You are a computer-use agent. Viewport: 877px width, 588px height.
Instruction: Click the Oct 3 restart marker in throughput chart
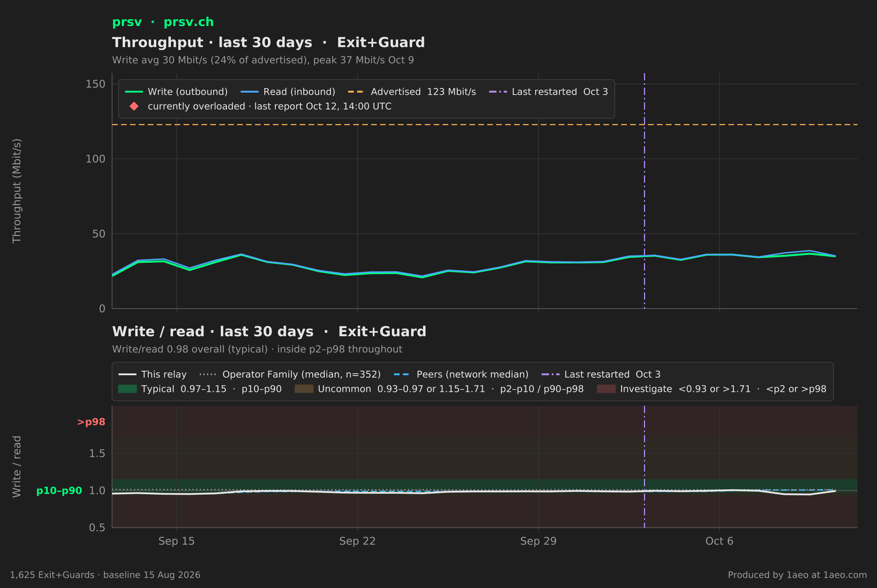tap(644, 191)
